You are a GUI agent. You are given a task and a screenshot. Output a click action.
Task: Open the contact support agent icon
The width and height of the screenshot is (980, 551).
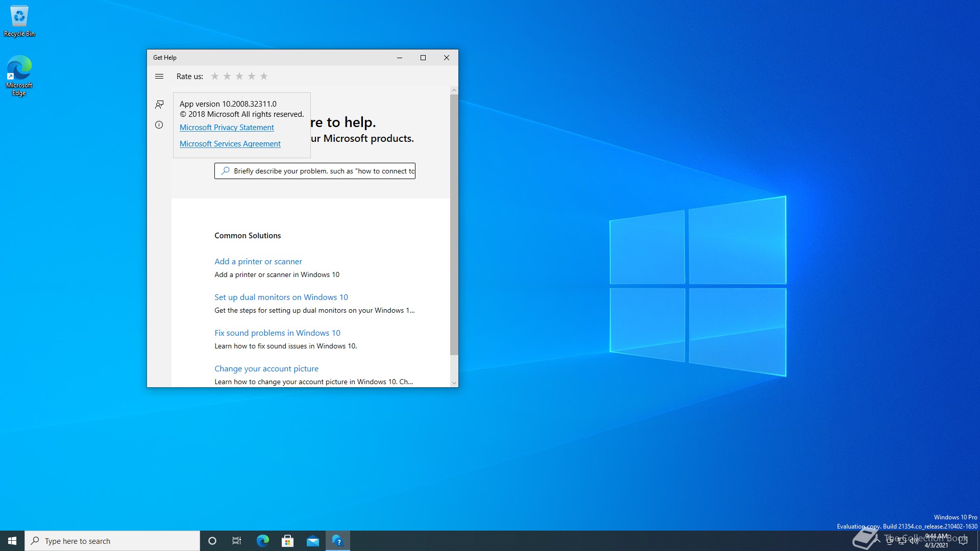coord(159,105)
